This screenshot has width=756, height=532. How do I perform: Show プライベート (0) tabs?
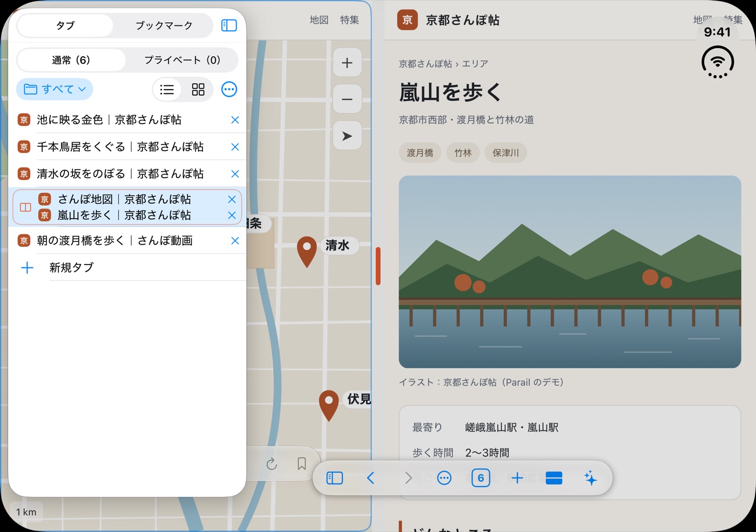[x=182, y=60]
